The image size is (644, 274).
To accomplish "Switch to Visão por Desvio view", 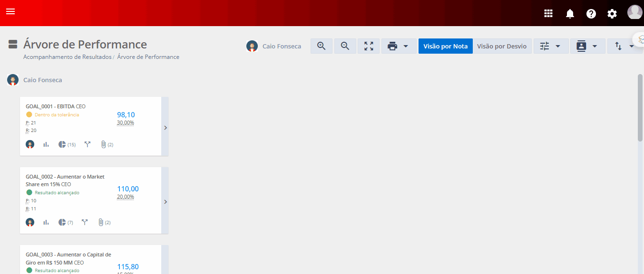I will point(502,46).
